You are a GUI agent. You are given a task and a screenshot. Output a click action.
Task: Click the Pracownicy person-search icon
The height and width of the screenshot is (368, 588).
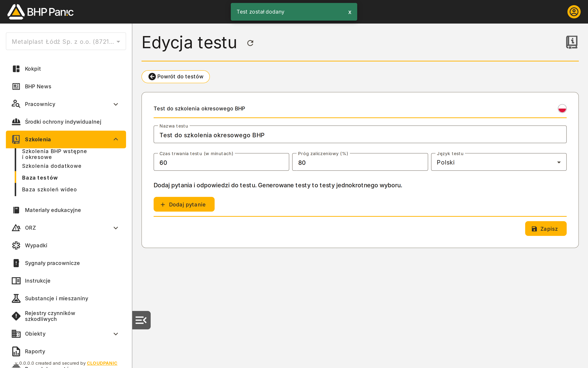click(16, 104)
